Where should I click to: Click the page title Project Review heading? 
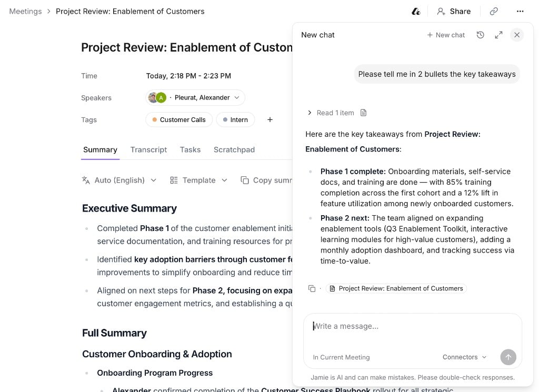[x=187, y=47]
